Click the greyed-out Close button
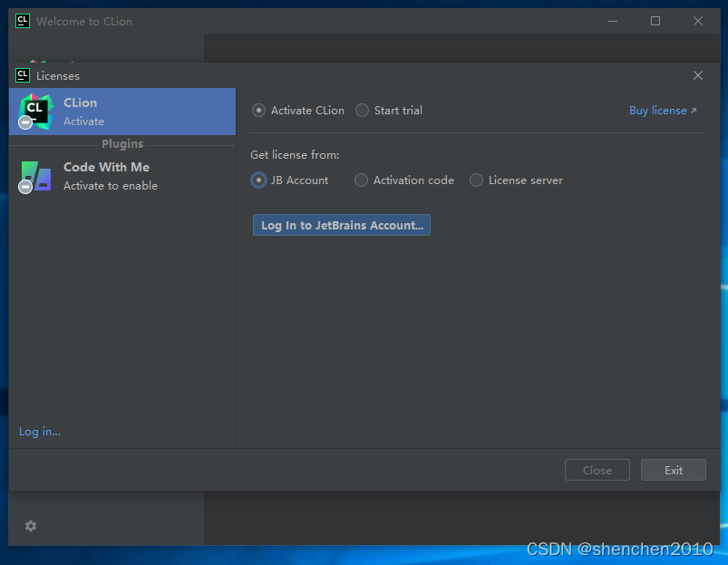Screen dimensions: 728x565 point(597,471)
